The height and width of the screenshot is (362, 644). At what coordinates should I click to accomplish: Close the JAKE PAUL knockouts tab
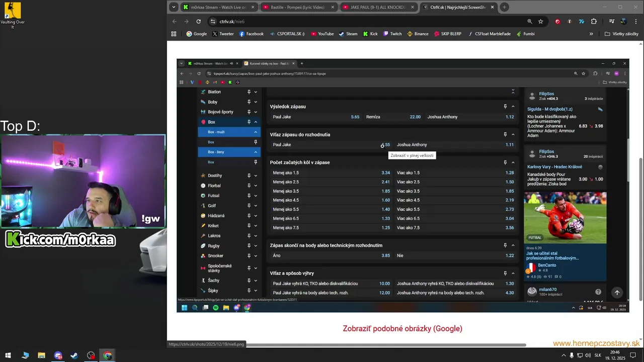[413, 7]
